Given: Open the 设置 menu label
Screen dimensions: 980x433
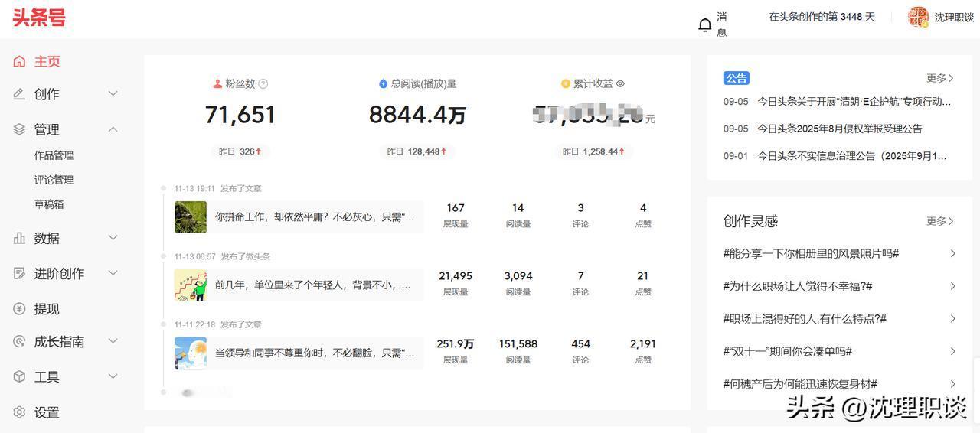Looking at the screenshot, I should click(x=47, y=412).
